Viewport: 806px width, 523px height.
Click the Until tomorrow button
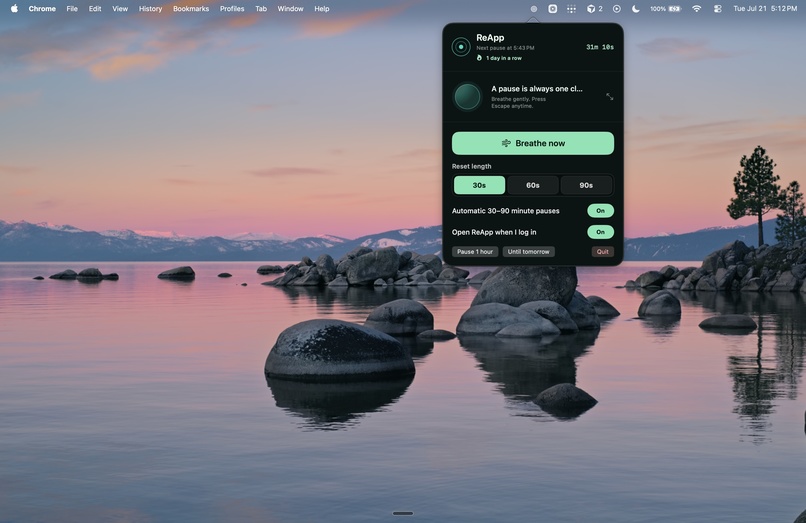tap(528, 251)
